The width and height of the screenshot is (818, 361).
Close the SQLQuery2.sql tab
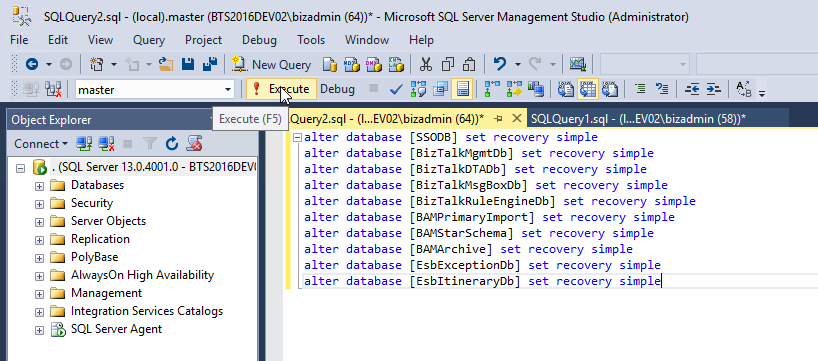coord(516,119)
